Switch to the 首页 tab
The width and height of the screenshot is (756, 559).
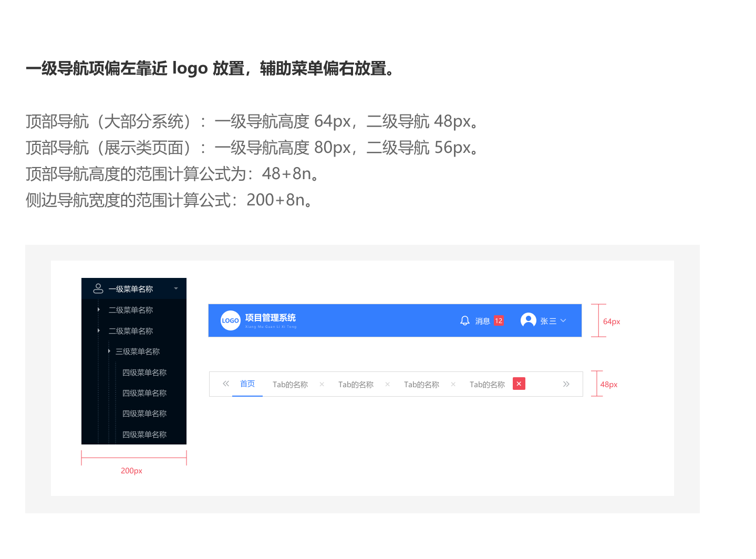click(247, 384)
